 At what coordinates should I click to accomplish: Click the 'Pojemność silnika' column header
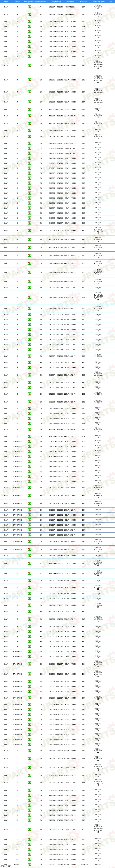click(41, 1)
